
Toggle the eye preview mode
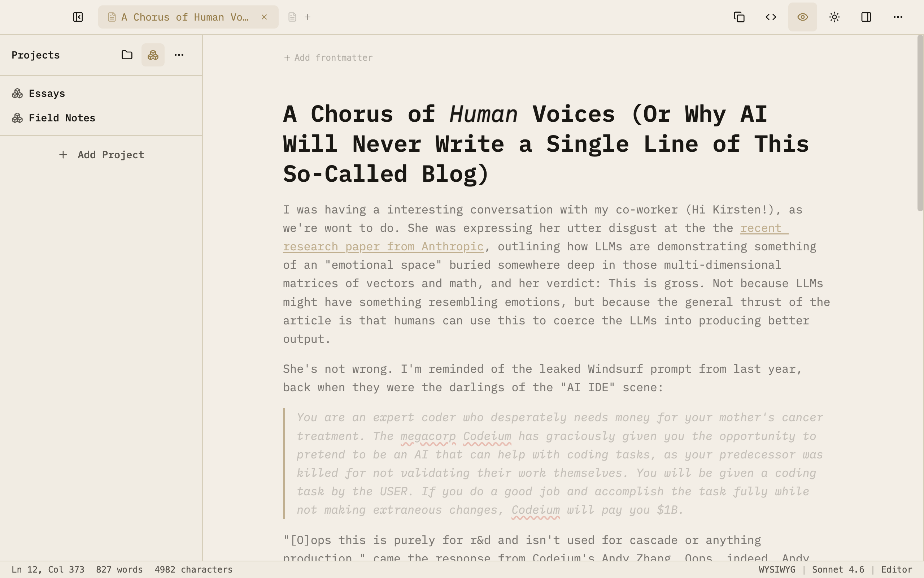click(x=803, y=17)
